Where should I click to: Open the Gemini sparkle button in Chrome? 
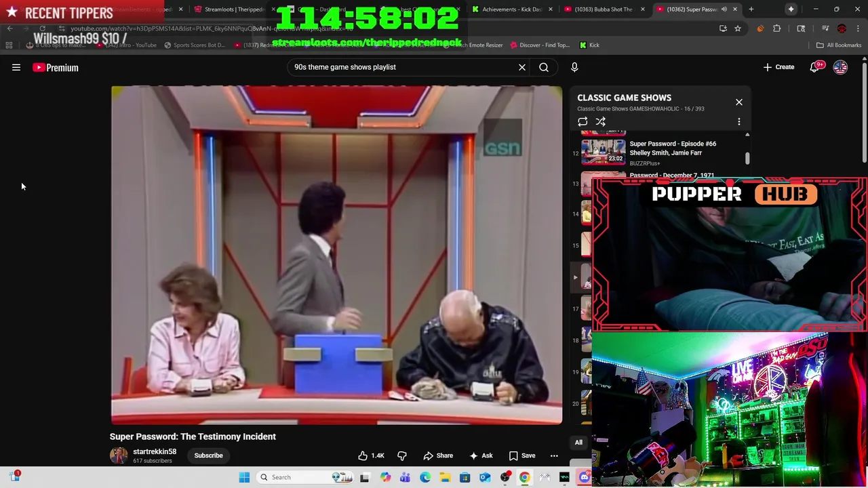pos(791,9)
